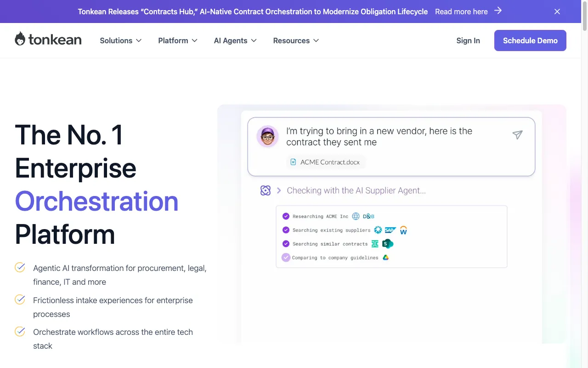Click the checkmark beside Searching similar contracts
588x368 pixels.
[x=286, y=244]
